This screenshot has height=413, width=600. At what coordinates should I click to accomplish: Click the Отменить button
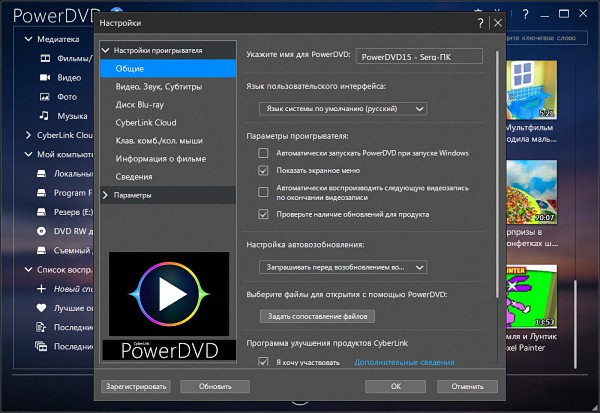click(x=467, y=387)
